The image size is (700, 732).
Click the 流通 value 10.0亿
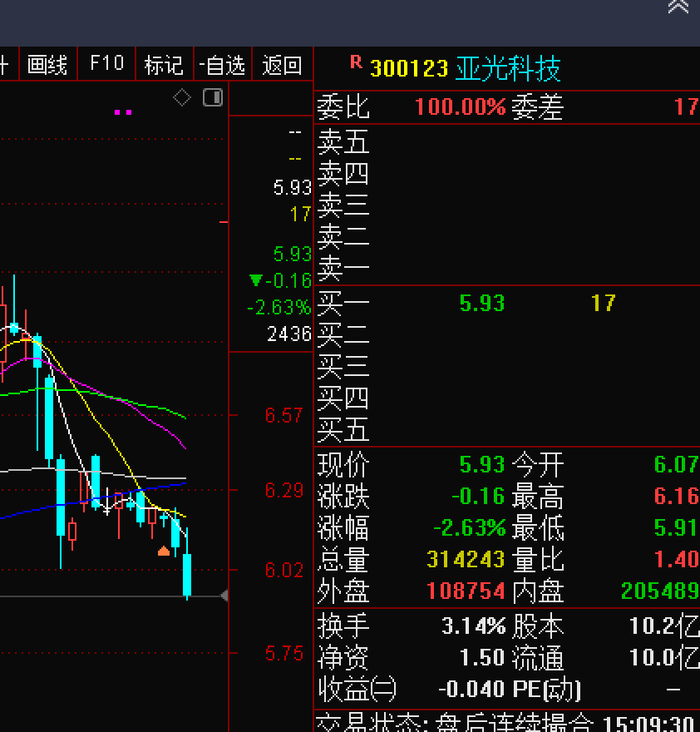(664, 658)
